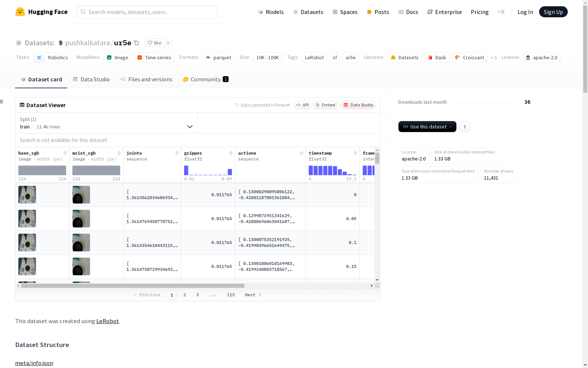Go to Posts in the top navigation
This screenshot has height=368, width=588.
coord(378,12)
